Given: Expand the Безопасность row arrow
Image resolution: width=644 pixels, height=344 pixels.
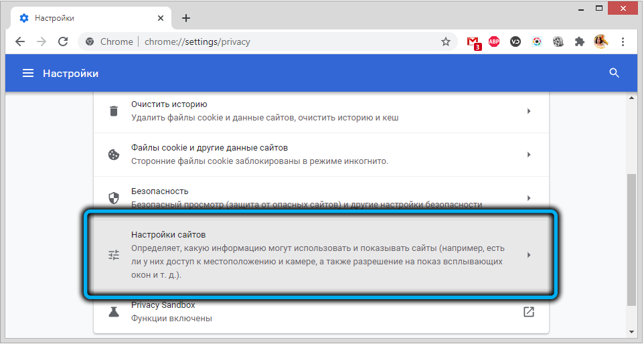Looking at the screenshot, I should coord(528,198).
